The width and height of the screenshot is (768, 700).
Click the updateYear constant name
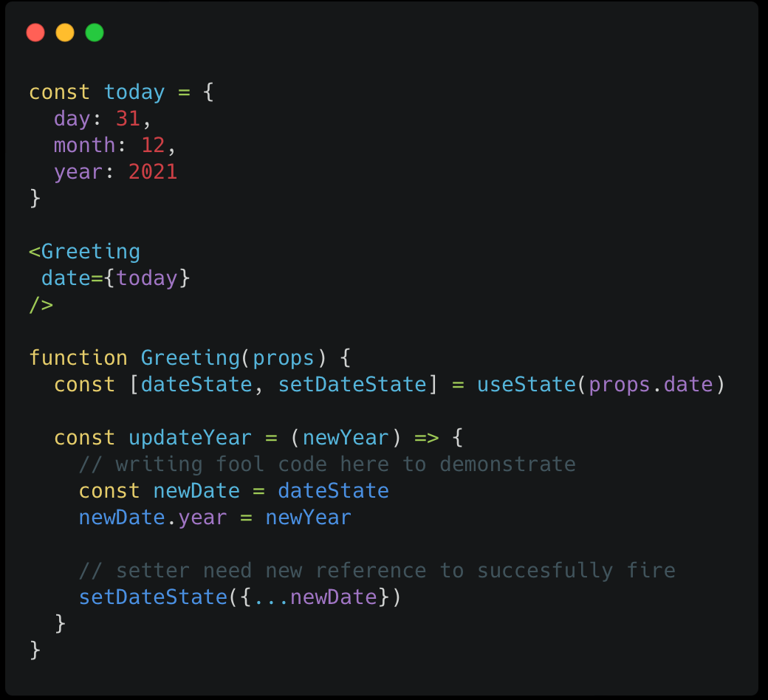coord(190,438)
